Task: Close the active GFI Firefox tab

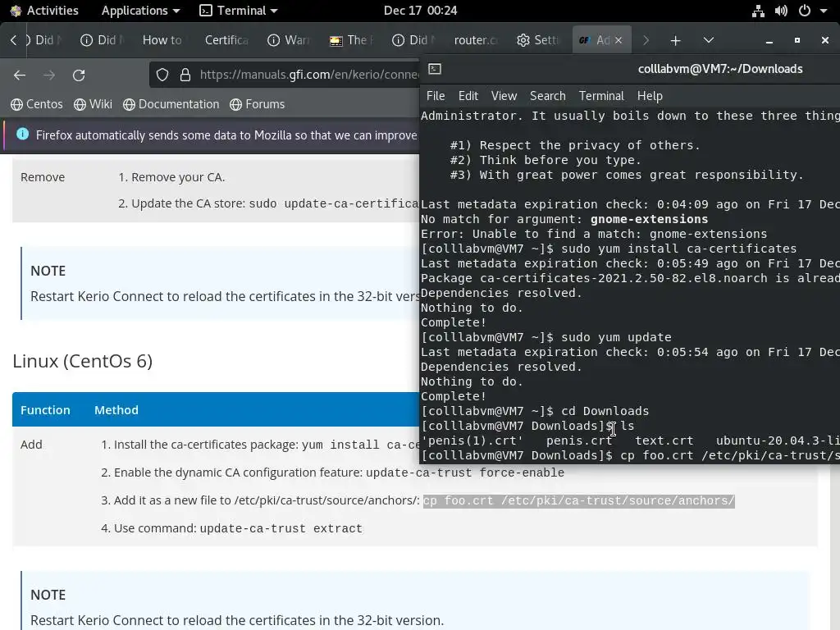Action: (x=619, y=40)
